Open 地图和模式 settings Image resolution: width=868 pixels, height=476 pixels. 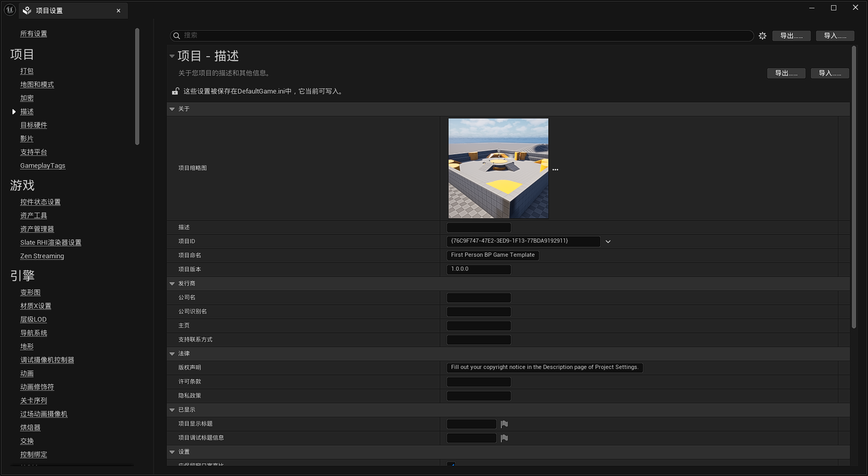coord(37,85)
